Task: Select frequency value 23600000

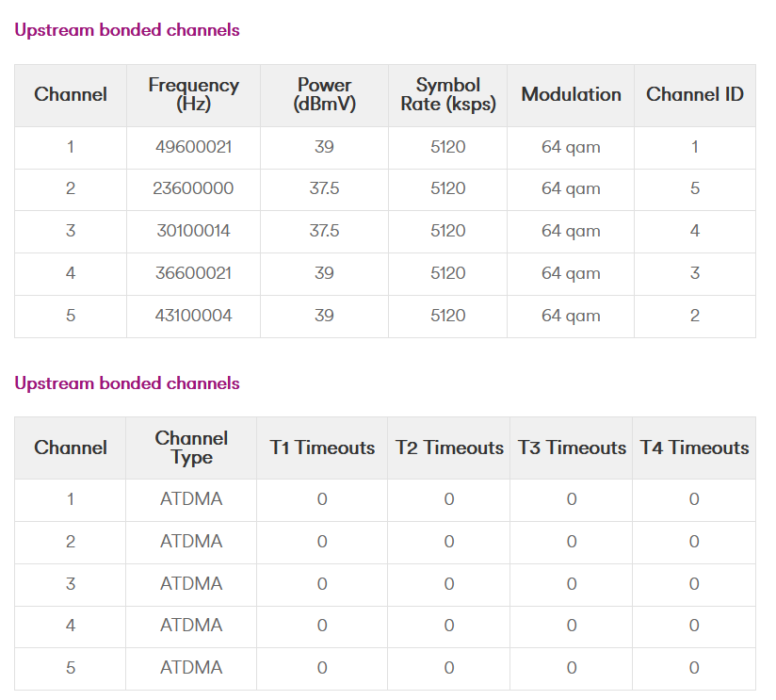Action: (x=193, y=188)
